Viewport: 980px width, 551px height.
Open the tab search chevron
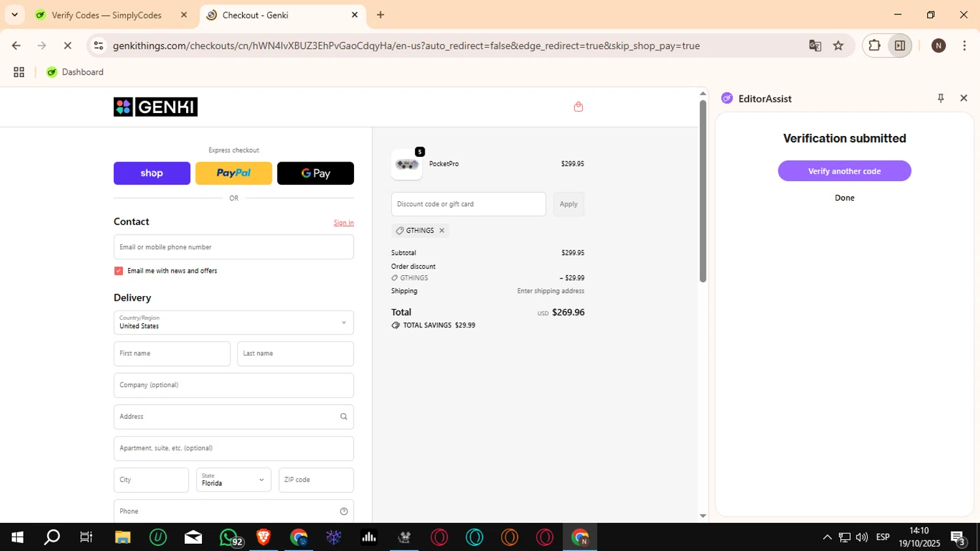(14, 14)
